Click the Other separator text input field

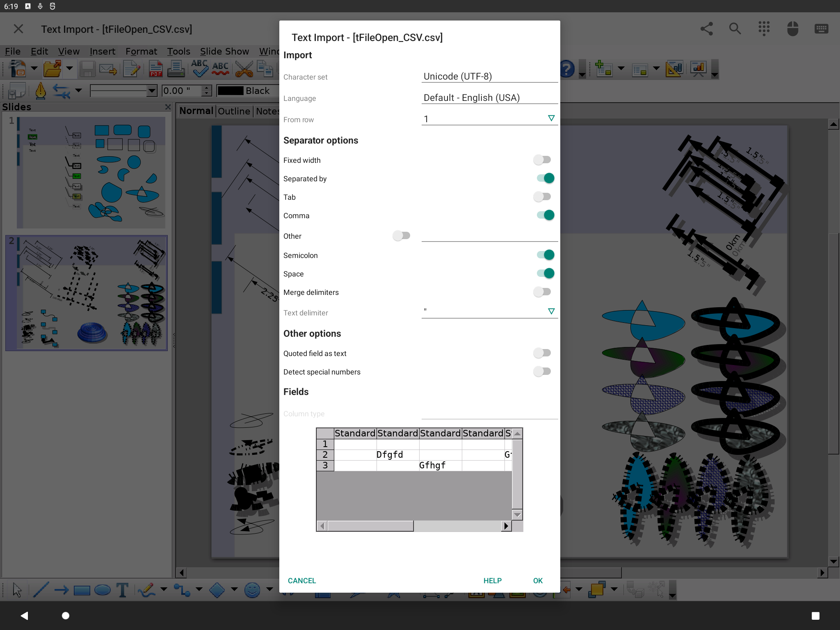tap(490, 235)
